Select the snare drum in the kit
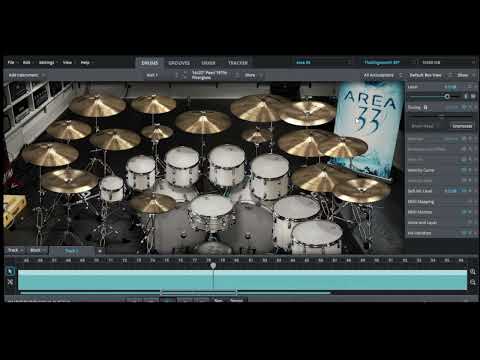Screen dimensions: 480x360 (x=211, y=213)
